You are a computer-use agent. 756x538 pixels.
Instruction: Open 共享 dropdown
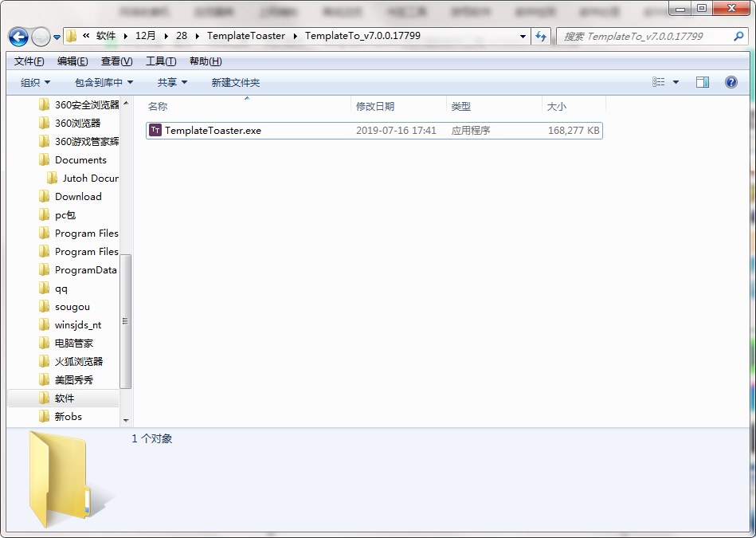(x=172, y=83)
